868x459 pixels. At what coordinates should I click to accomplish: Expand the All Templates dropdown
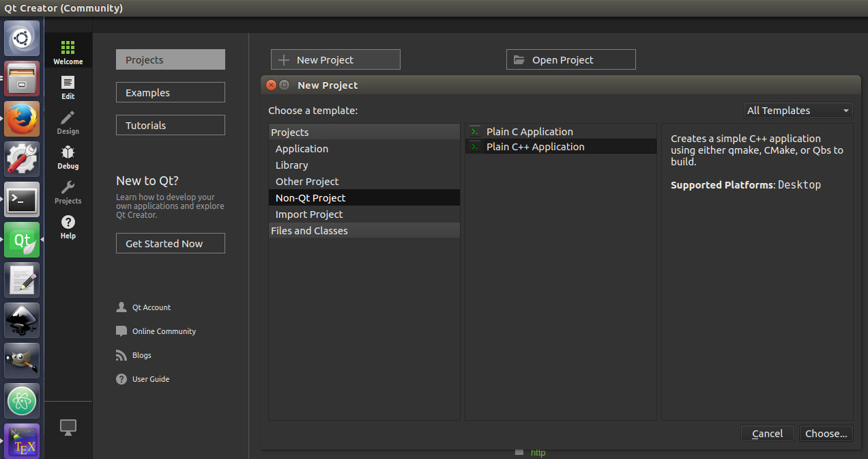(798, 111)
